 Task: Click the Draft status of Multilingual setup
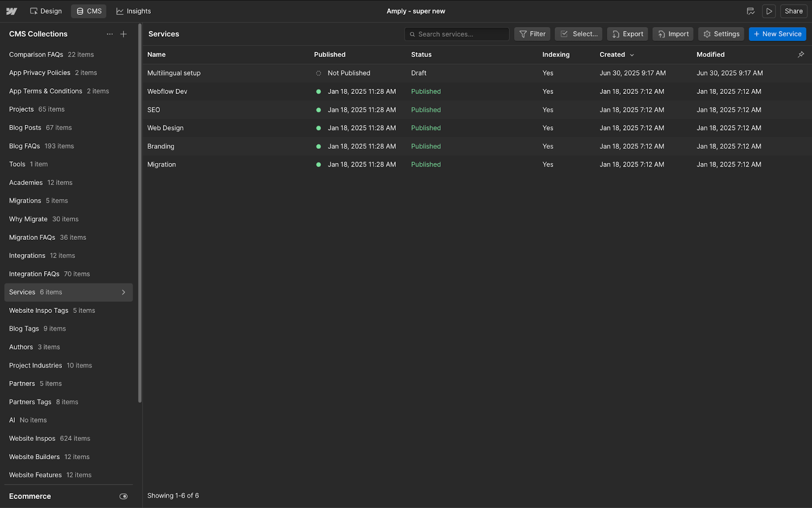click(x=419, y=73)
